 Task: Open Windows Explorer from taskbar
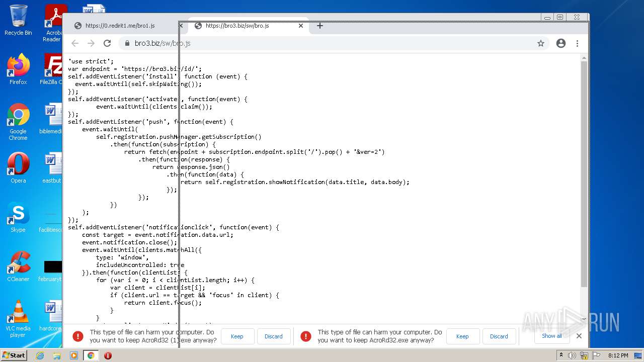click(x=57, y=355)
